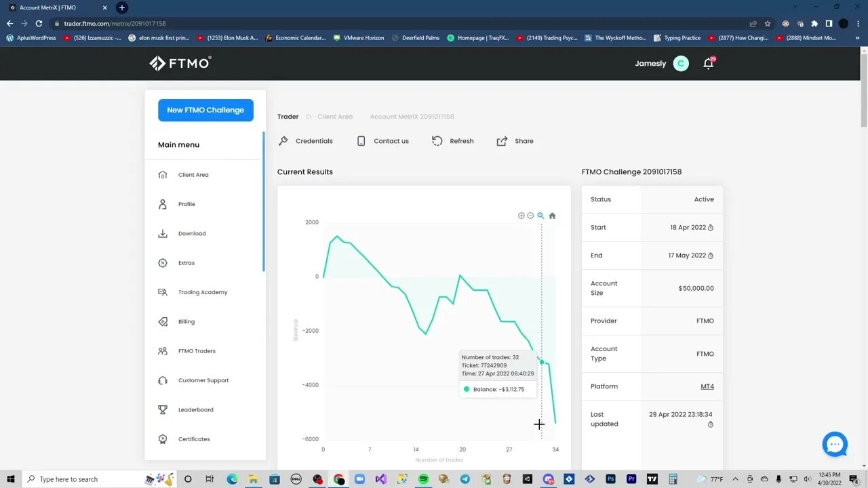The image size is (868, 488).
Task: Open Billing in main menu
Action: (x=186, y=321)
